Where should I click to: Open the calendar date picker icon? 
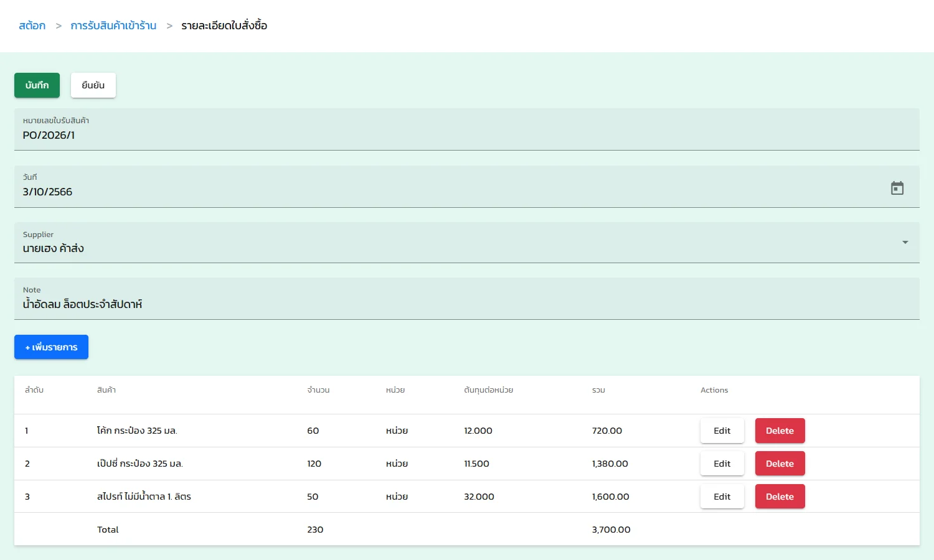click(897, 187)
